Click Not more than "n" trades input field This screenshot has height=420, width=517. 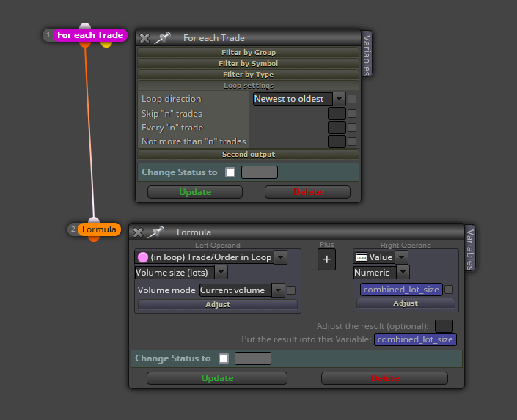(x=337, y=141)
